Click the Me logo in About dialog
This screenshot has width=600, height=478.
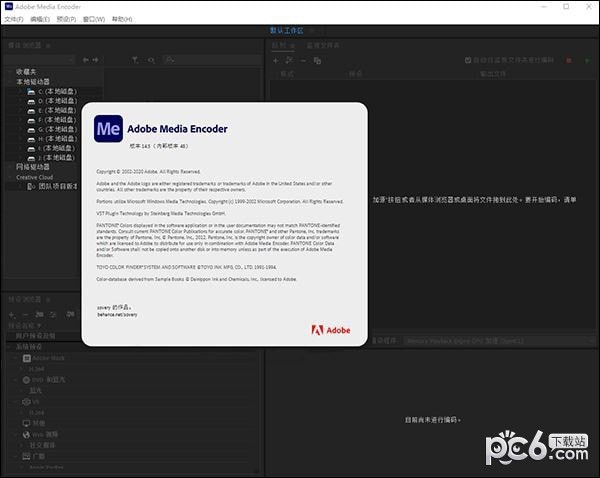[x=108, y=129]
